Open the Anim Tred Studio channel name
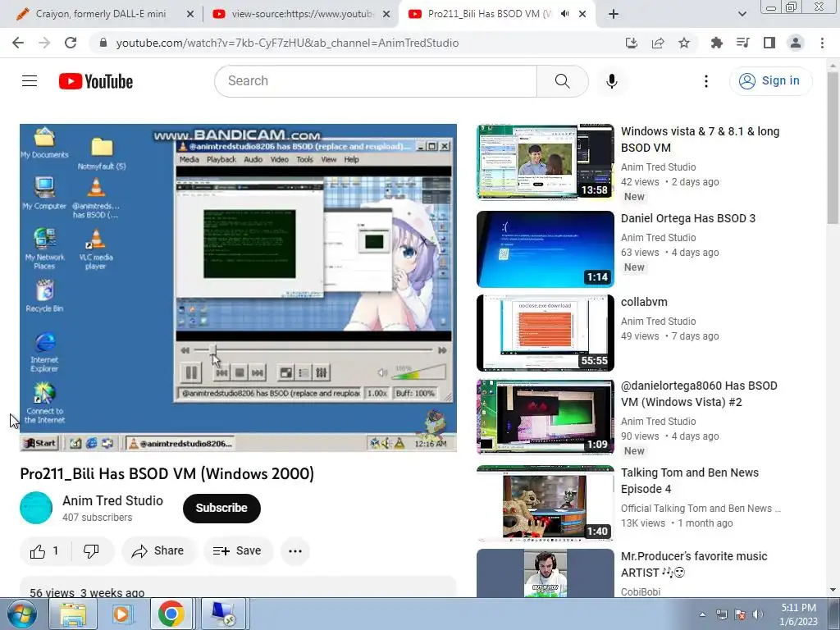This screenshot has width=840, height=630. [x=112, y=500]
